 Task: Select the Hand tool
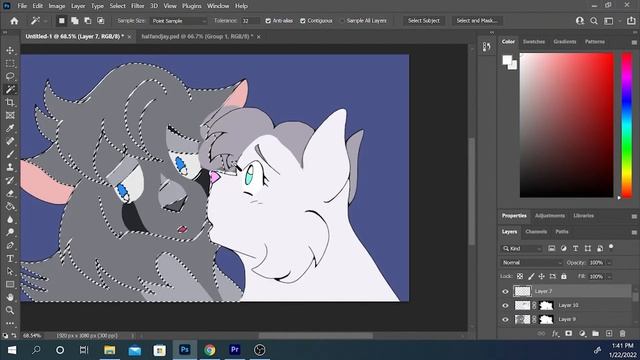(x=10, y=297)
